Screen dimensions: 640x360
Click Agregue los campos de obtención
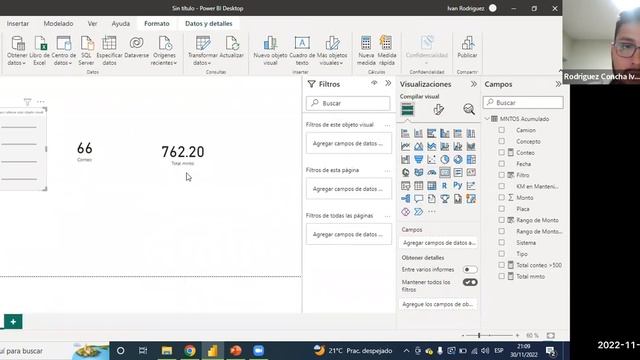pyautogui.click(x=438, y=304)
